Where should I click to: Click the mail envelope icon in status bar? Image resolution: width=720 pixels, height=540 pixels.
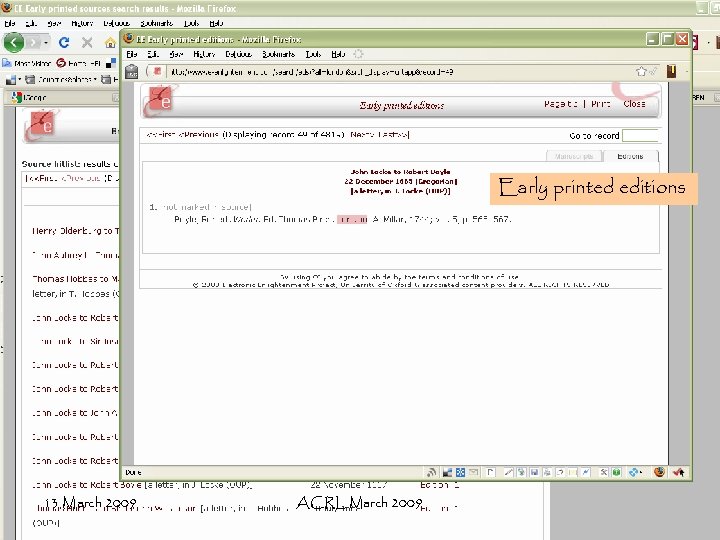473,472
